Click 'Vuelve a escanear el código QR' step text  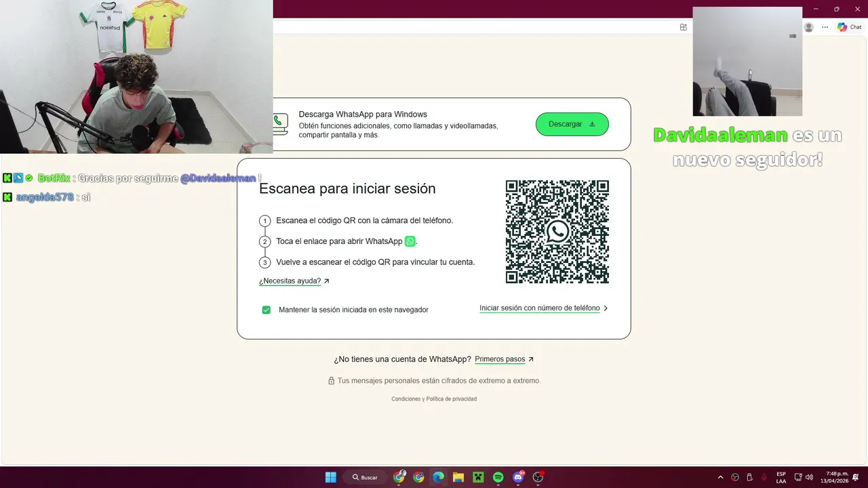(376, 262)
